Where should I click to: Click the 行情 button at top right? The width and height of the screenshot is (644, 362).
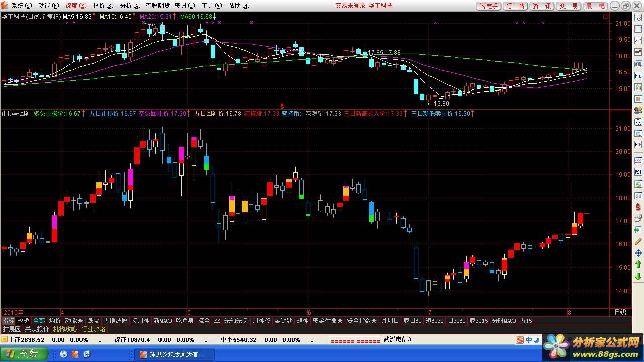point(515,6)
